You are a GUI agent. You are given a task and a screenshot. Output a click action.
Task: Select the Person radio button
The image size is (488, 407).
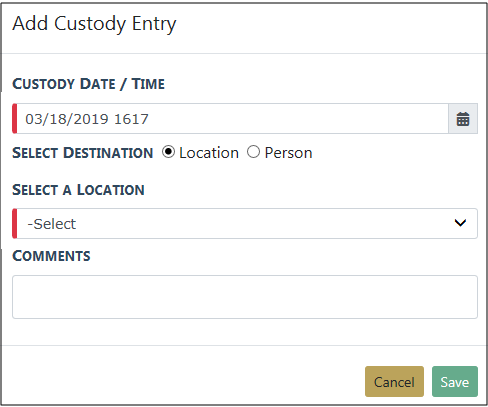click(253, 152)
